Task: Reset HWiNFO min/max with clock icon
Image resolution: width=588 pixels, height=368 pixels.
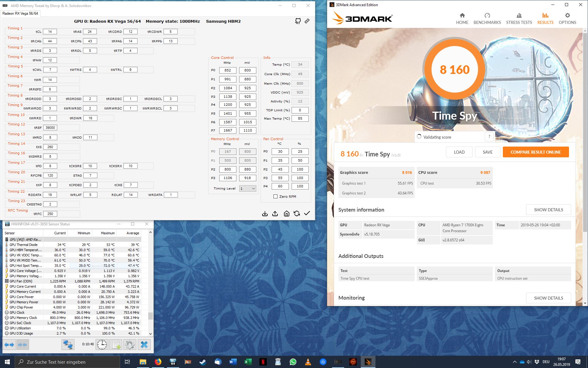Action: coord(102,345)
